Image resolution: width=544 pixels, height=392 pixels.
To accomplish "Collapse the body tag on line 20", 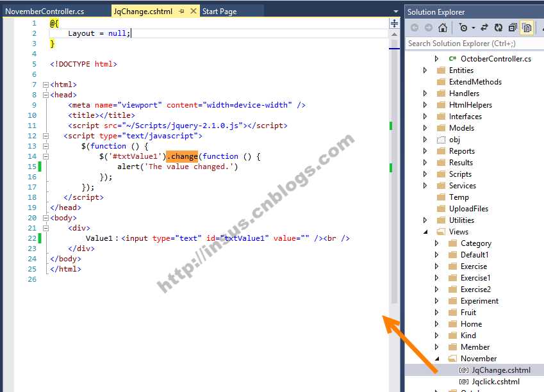I will click(x=45, y=218).
